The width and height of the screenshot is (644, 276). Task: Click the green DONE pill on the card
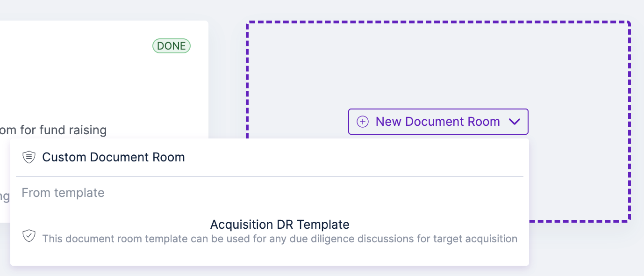click(171, 46)
